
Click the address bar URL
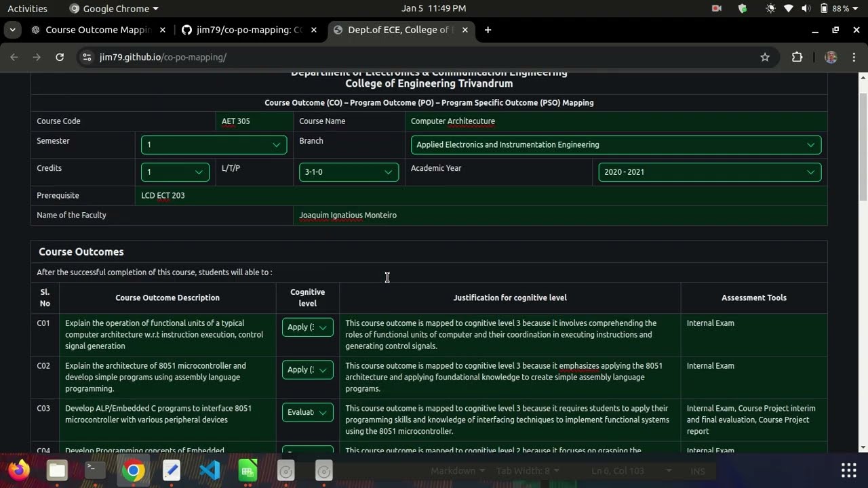163,57
